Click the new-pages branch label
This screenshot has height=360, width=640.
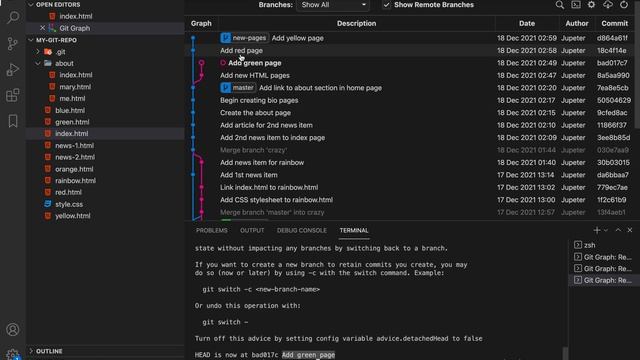pyautogui.click(x=244, y=38)
